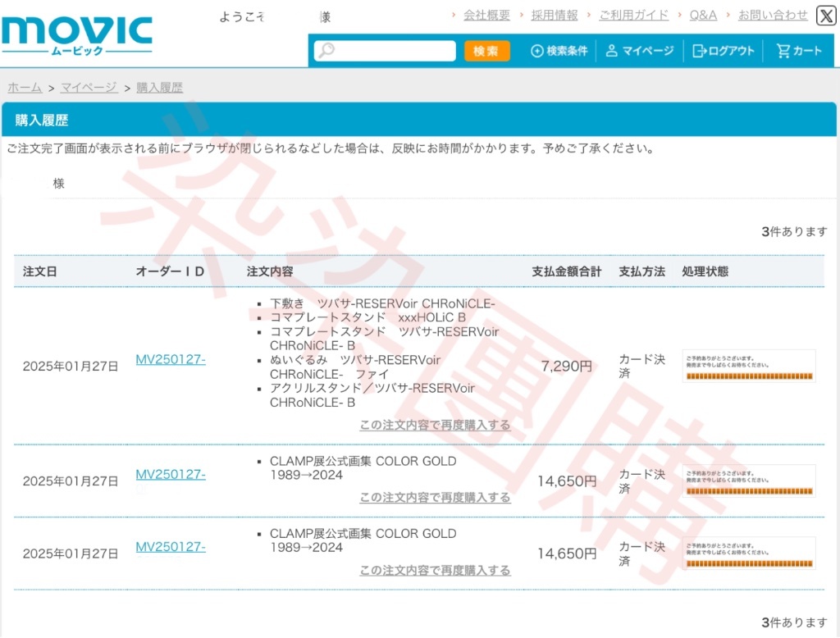Open Q&A link
This screenshot has width=840, height=638.
pyautogui.click(x=703, y=15)
